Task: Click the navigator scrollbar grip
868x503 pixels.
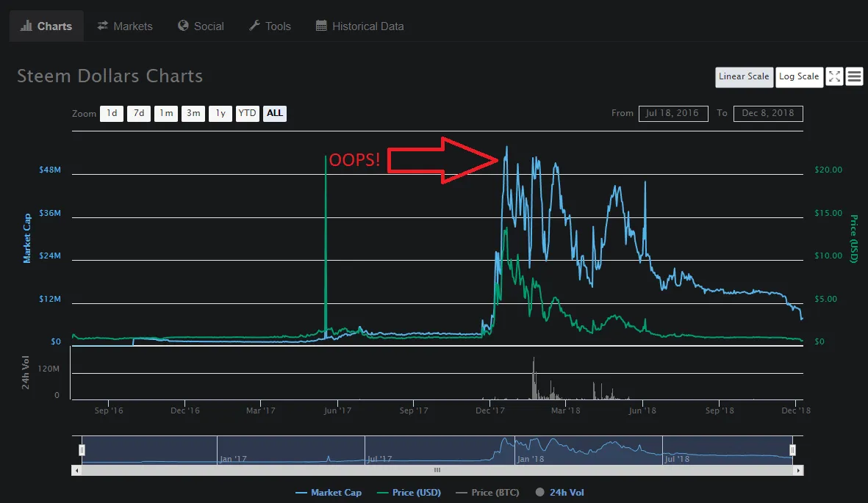Action: pos(437,471)
